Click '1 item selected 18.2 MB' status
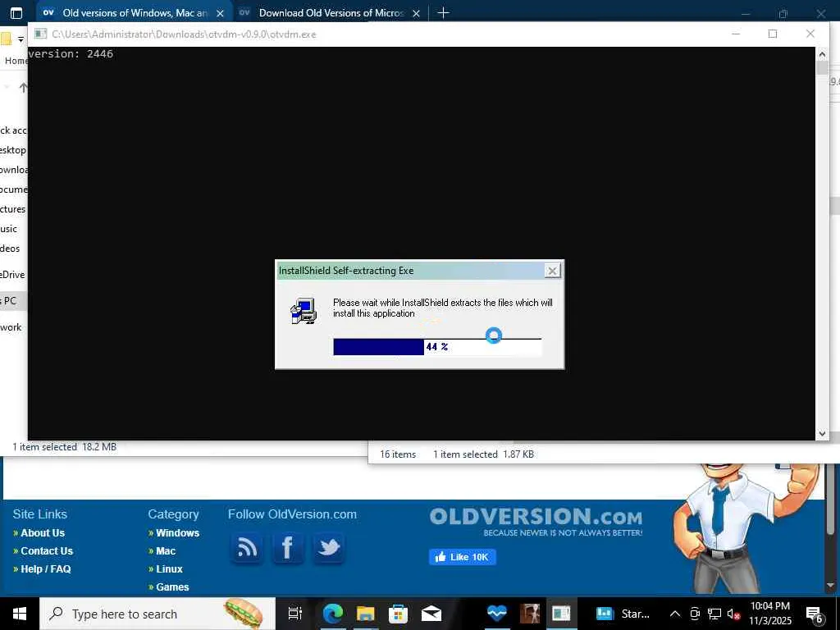Screen dimensions: 840x630 click(x=64, y=447)
